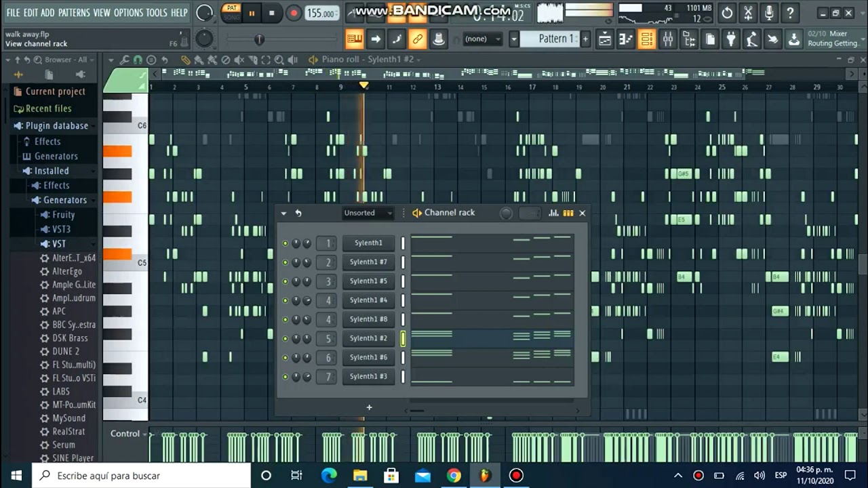Select the pencil Draw tool in piano roll
Screen dimensions: 868x488
point(185,60)
